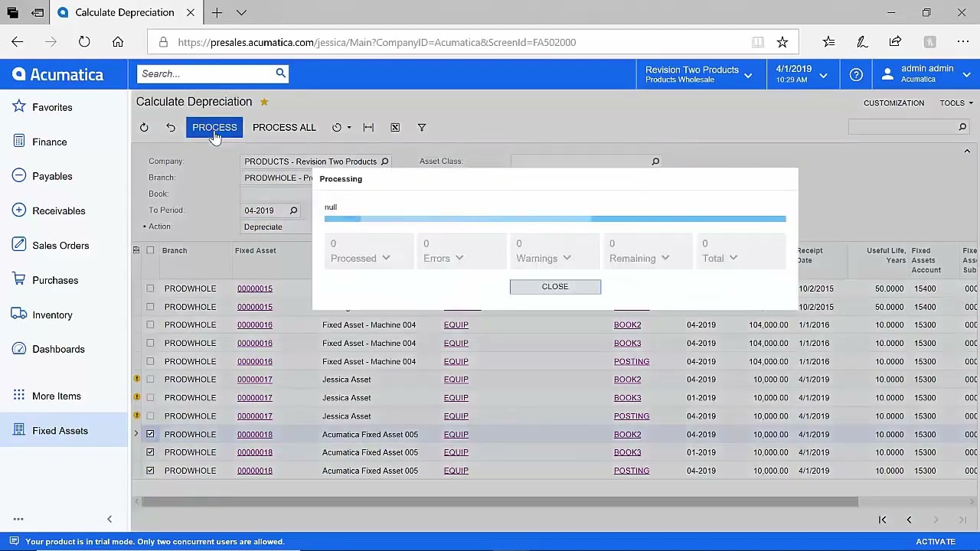
Task: Open the sidebar ellipsis menu
Action: tap(18, 520)
